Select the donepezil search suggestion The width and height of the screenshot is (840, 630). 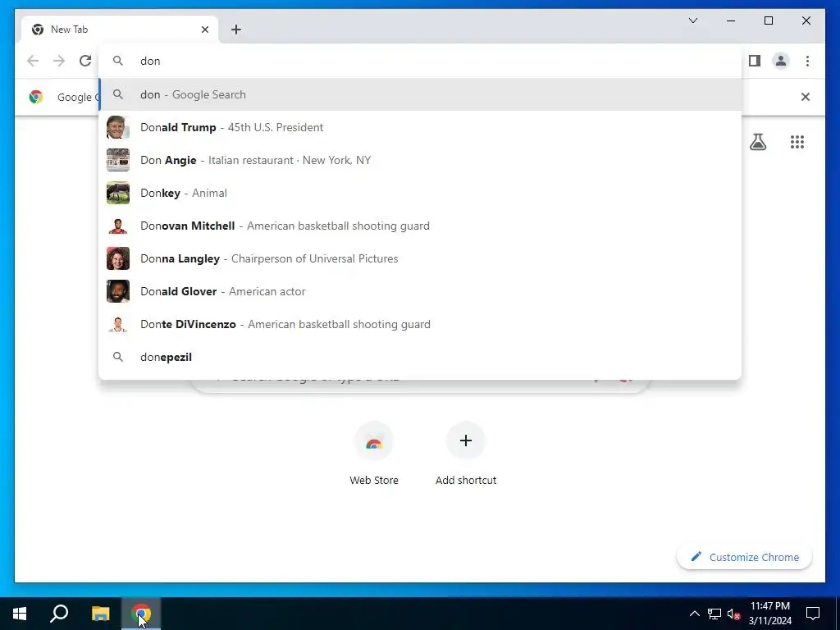point(421,358)
